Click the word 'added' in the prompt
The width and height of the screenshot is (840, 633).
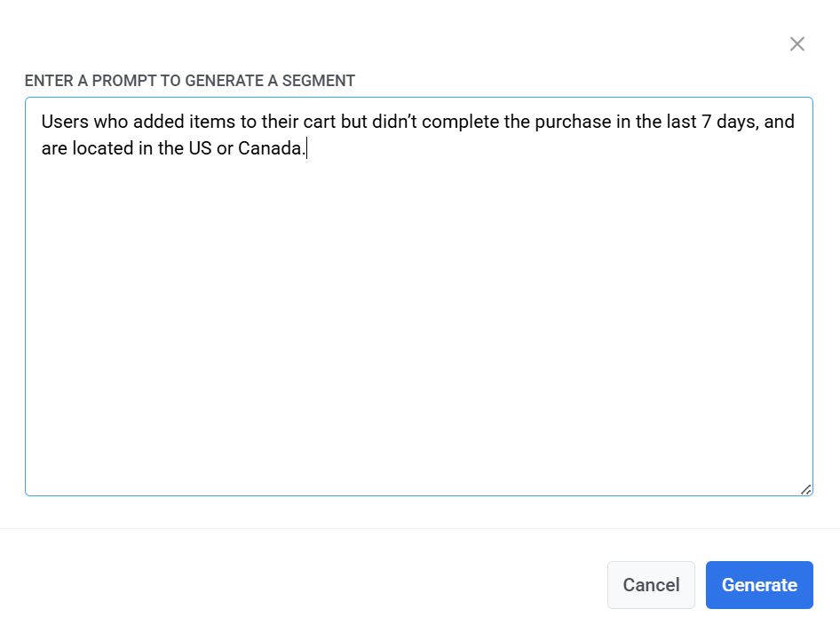tap(157, 123)
